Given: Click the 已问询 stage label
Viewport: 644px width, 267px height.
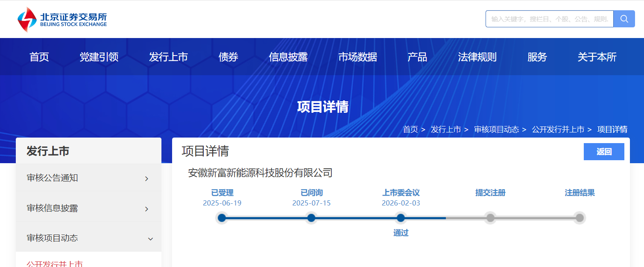Looking at the screenshot, I should point(311,193).
